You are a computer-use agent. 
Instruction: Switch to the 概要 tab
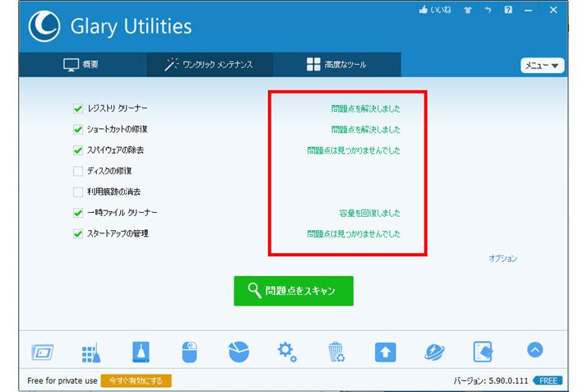point(82,64)
